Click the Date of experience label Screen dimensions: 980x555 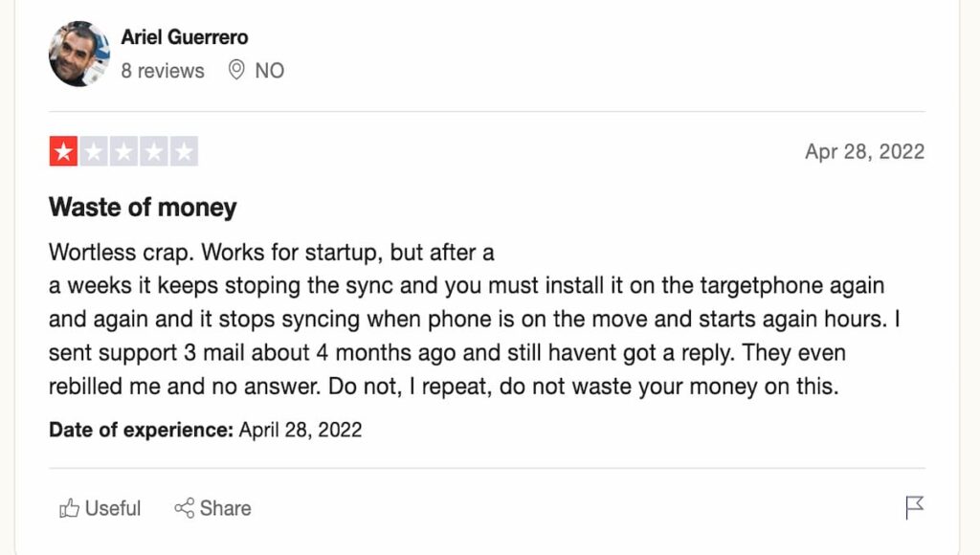(142, 430)
